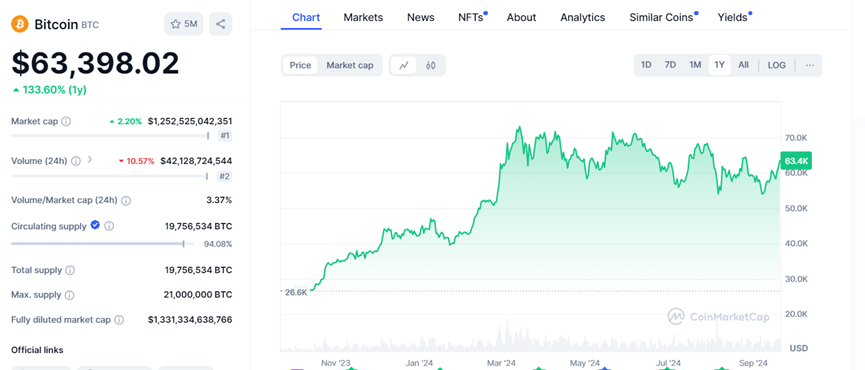This screenshot has width=865, height=370.
Task: Click the Volume (24h) progress bar
Action: click(109, 176)
